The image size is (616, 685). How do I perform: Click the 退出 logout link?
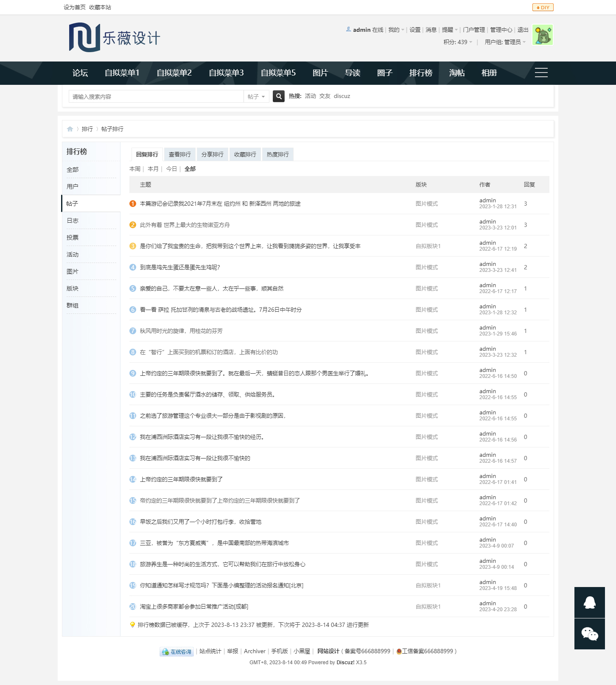pos(523,30)
